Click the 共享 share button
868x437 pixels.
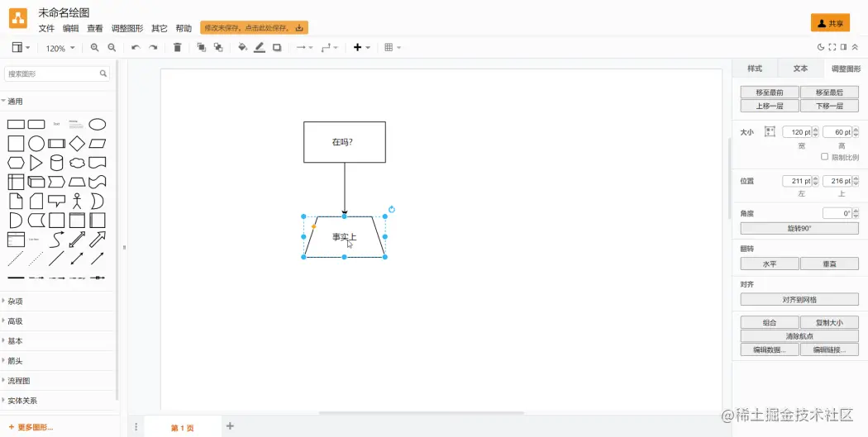830,23
